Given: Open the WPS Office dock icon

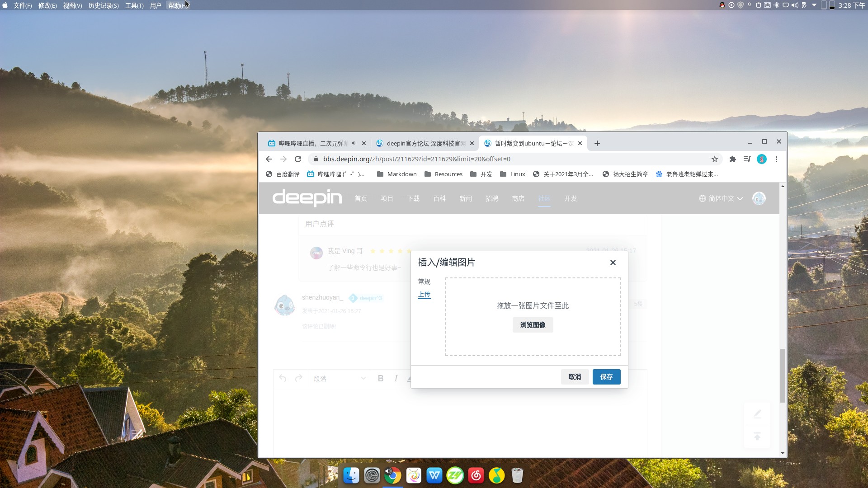Looking at the screenshot, I should pos(434,475).
